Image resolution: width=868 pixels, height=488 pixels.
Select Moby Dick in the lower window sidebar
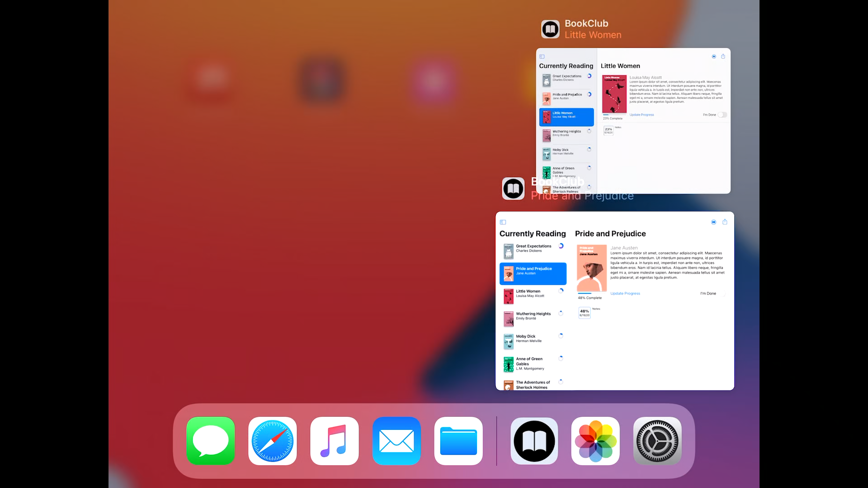(533, 341)
